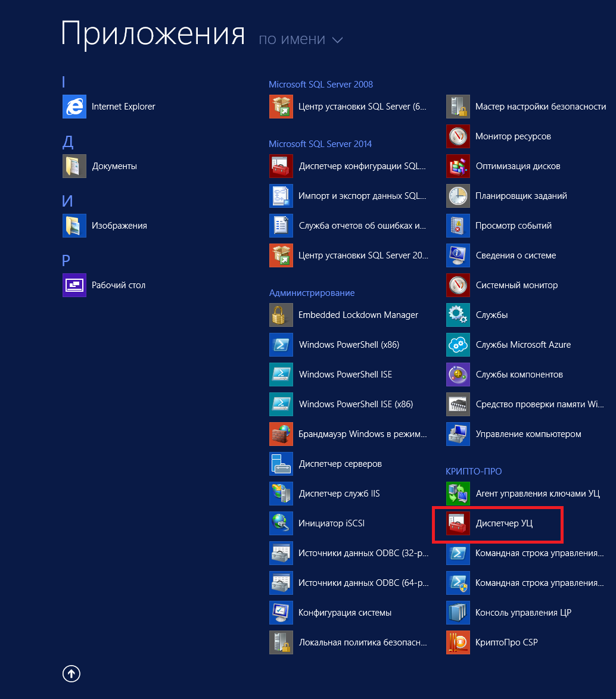Open Диспетчер служб IIS icon

[281, 494]
